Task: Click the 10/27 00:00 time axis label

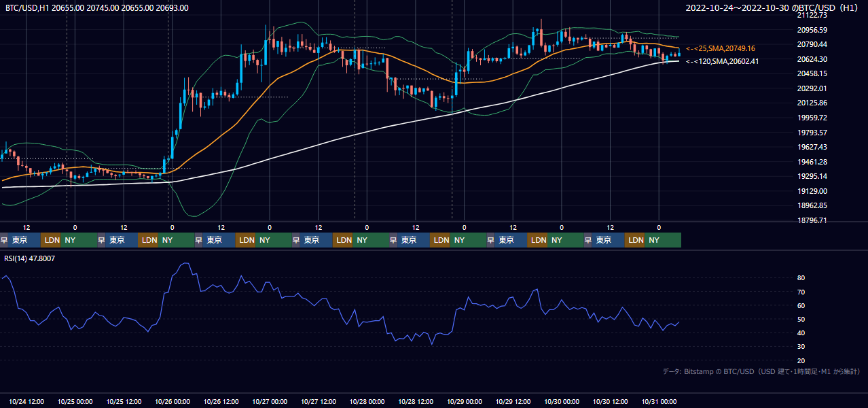Action: click(x=270, y=402)
